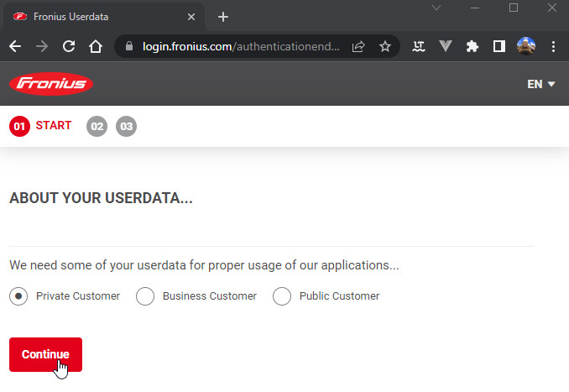
Task: Toggle the browser side panel icon
Action: 499,47
